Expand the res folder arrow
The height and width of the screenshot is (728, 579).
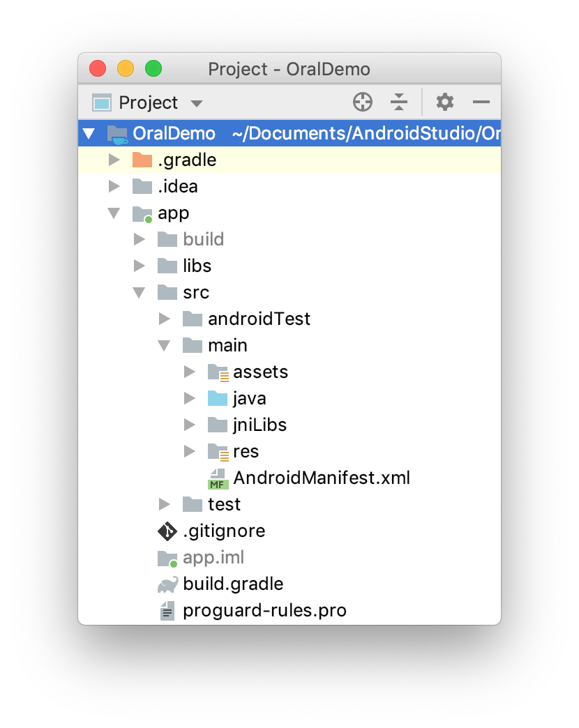[189, 452]
